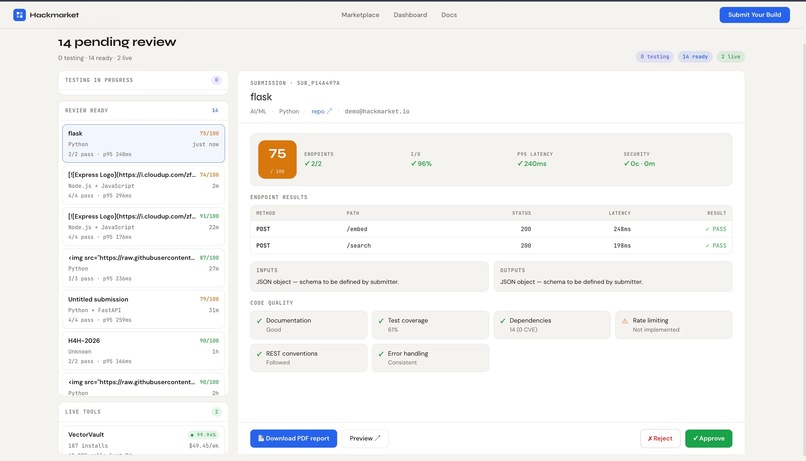Select the 2 live status pill
Screen dimensions: 806x461
[x=730, y=57]
